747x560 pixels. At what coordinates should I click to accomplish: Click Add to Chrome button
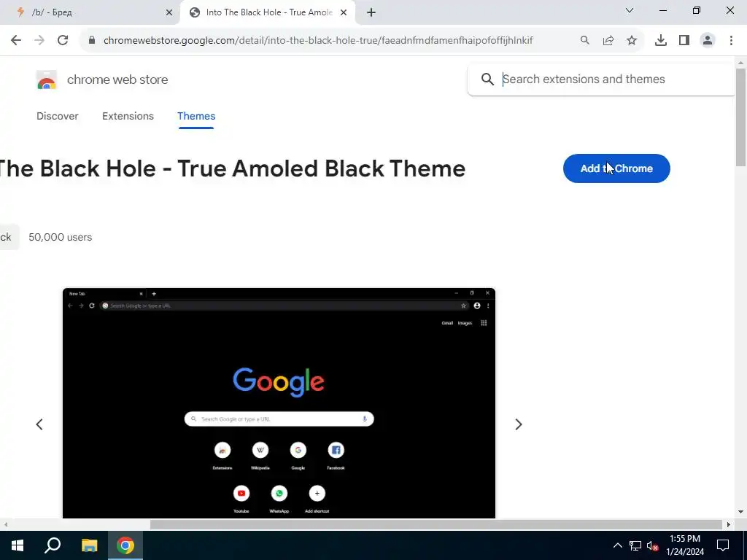pos(616,168)
